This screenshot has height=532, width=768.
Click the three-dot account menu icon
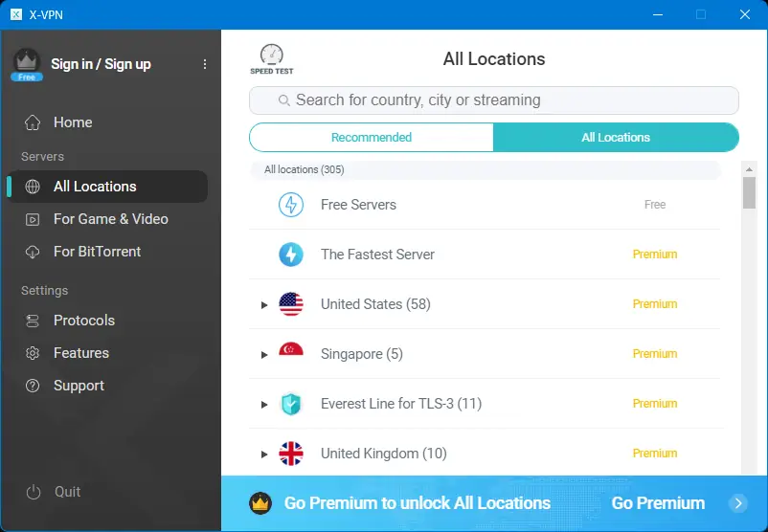205,64
